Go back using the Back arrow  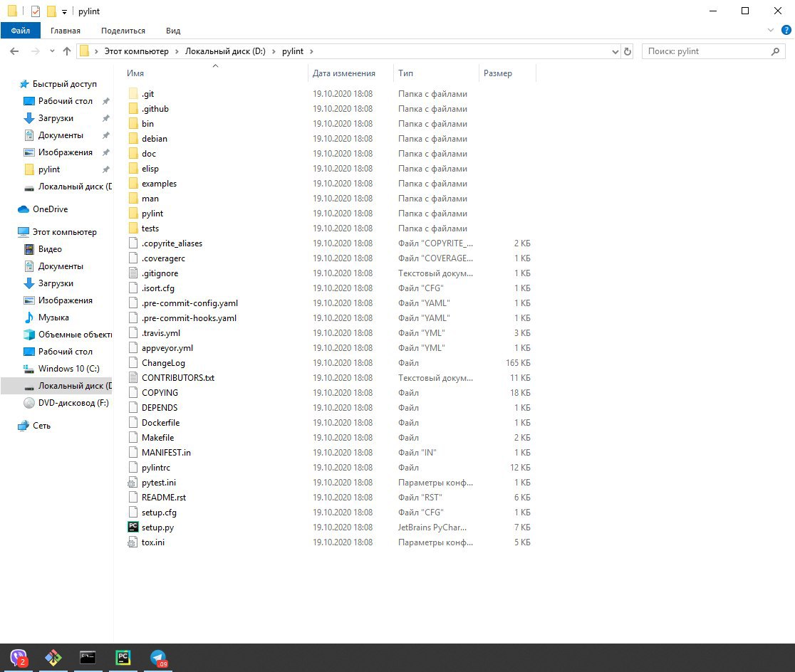coord(14,51)
